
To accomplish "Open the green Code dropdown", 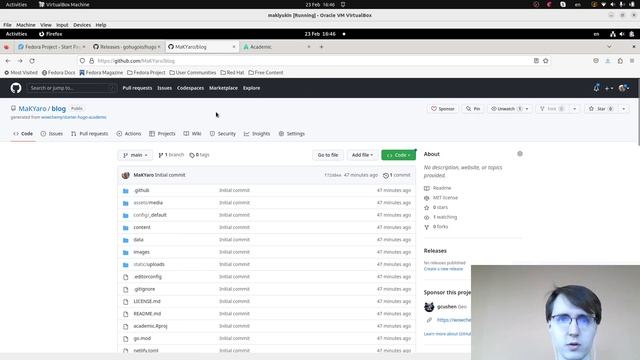I will [x=398, y=155].
